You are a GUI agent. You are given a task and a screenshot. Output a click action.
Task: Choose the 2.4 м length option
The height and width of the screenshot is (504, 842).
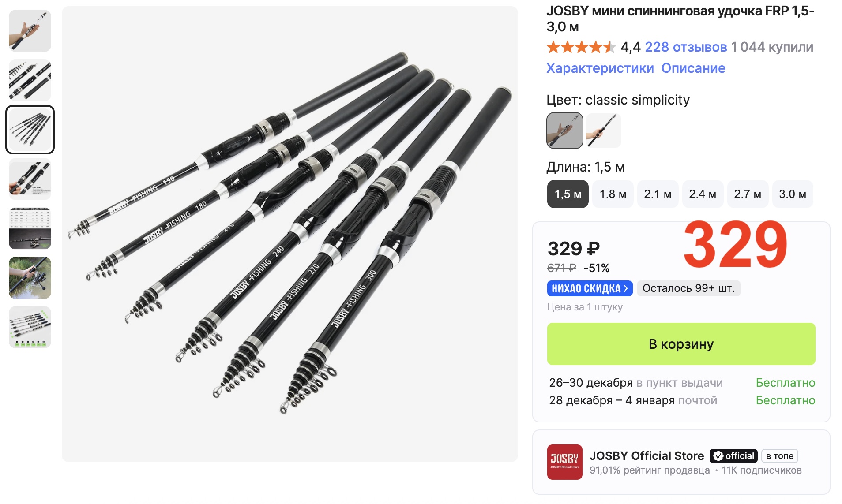pyautogui.click(x=703, y=194)
